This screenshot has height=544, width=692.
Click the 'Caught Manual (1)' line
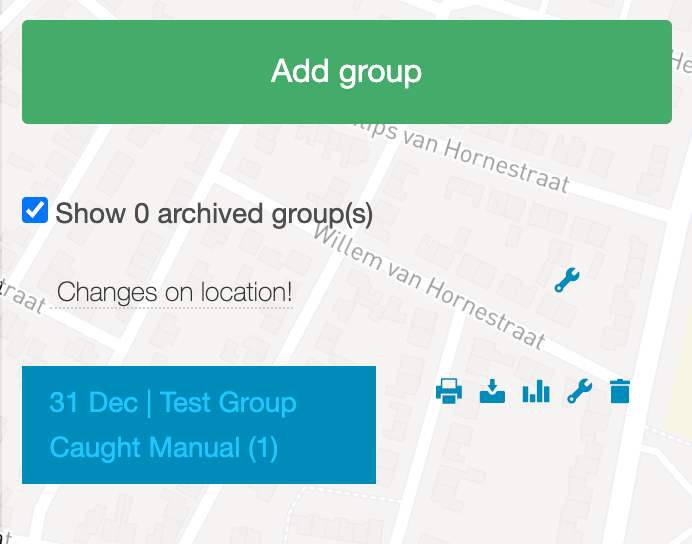[x=163, y=447]
